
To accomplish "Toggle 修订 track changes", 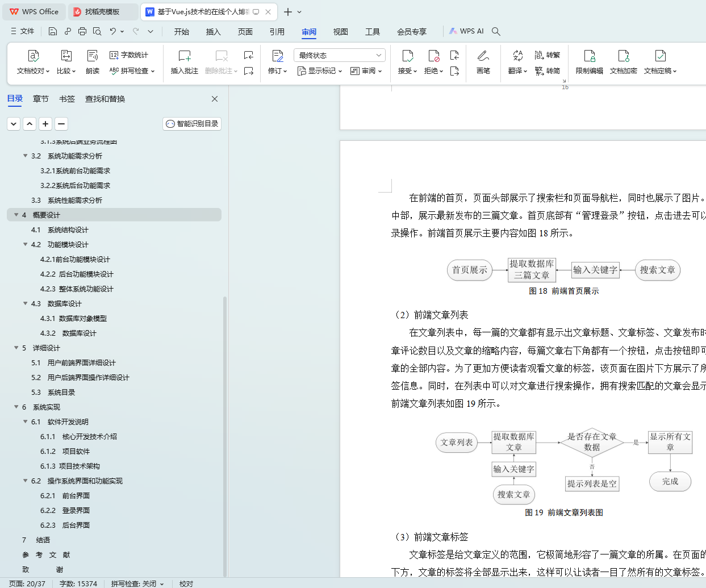I will (x=278, y=62).
